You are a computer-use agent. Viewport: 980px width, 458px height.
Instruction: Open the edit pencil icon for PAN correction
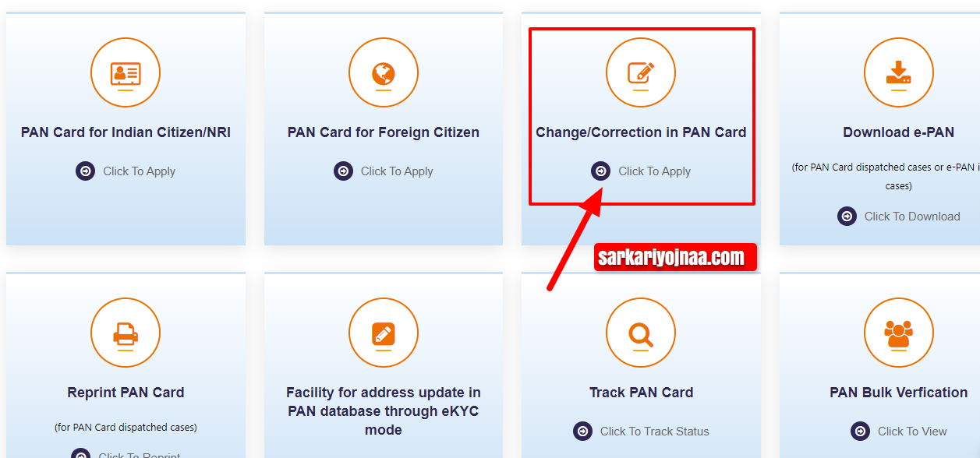tap(641, 72)
